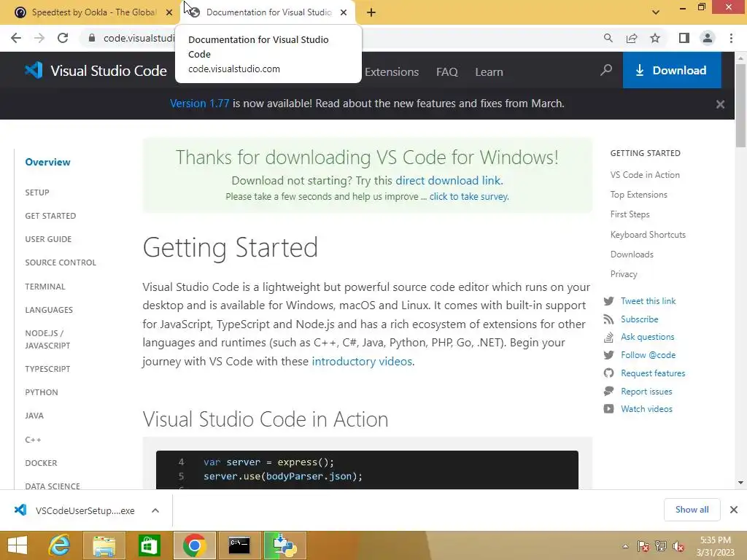Viewport: 747px width, 560px height.
Task: Expand the SETUP sidebar section
Action: pyautogui.click(x=37, y=192)
